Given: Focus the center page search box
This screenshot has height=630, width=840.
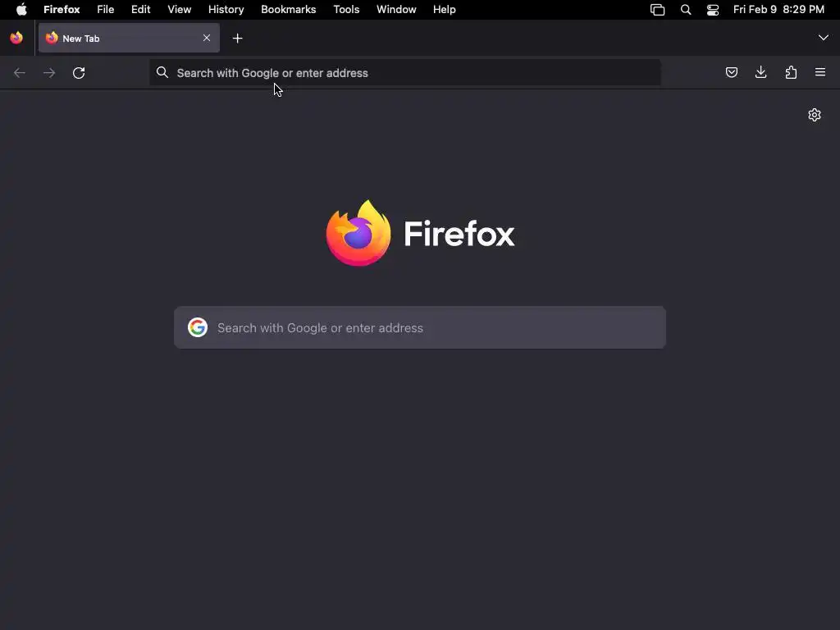Looking at the screenshot, I should (420, 327).
